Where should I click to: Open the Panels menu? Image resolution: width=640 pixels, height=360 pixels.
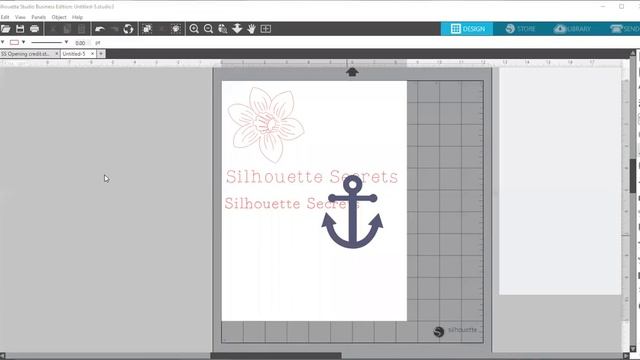(x=38, y=17)
